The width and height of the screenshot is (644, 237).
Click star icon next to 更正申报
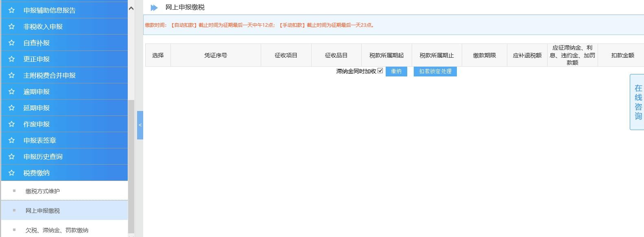[x=11, y=59]
